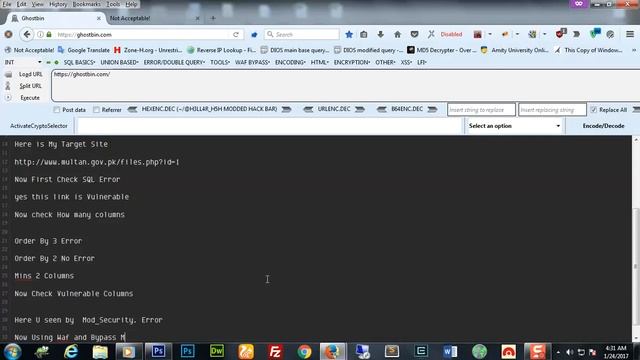Expand the ERROR/DOUBLE QUERY menu
The width and height of the screenshot is (640, 360).
pos(174,62)
